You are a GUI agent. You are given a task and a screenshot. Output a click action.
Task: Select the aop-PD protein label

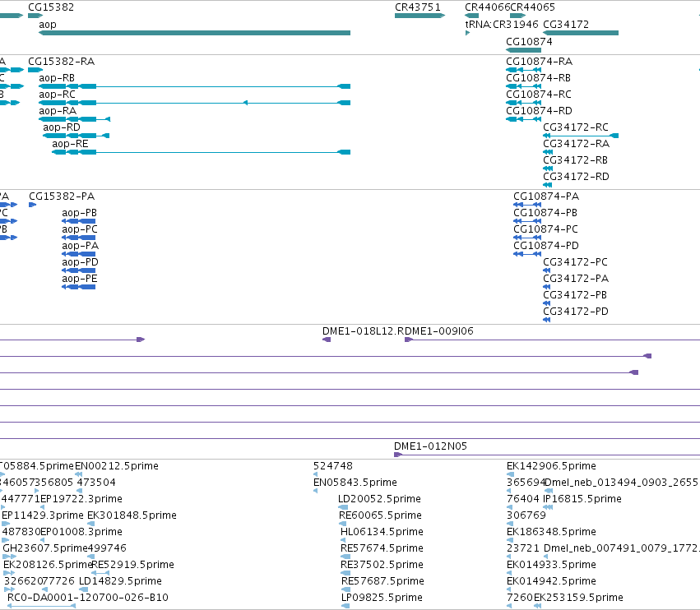click(x=80, y=262)
